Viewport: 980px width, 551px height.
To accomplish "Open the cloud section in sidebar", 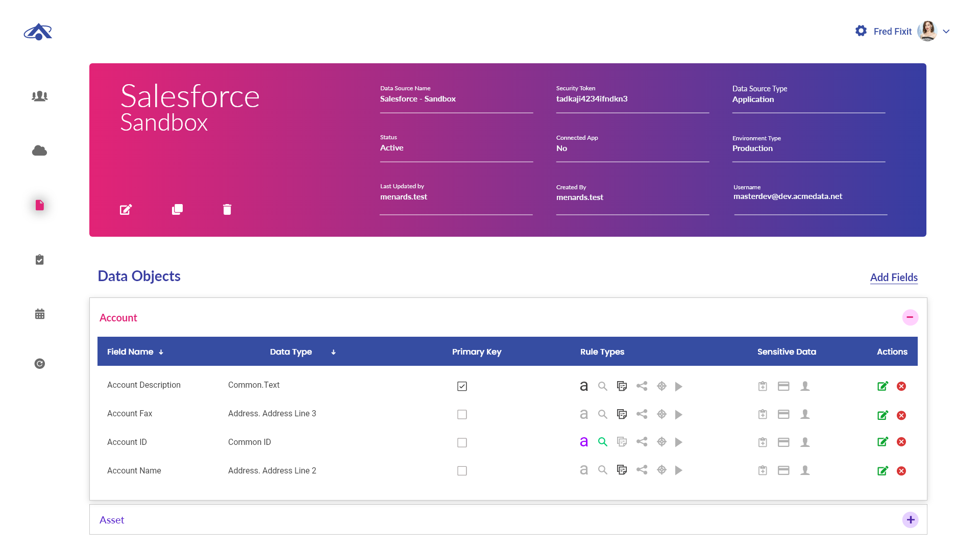I will (39, 151).
